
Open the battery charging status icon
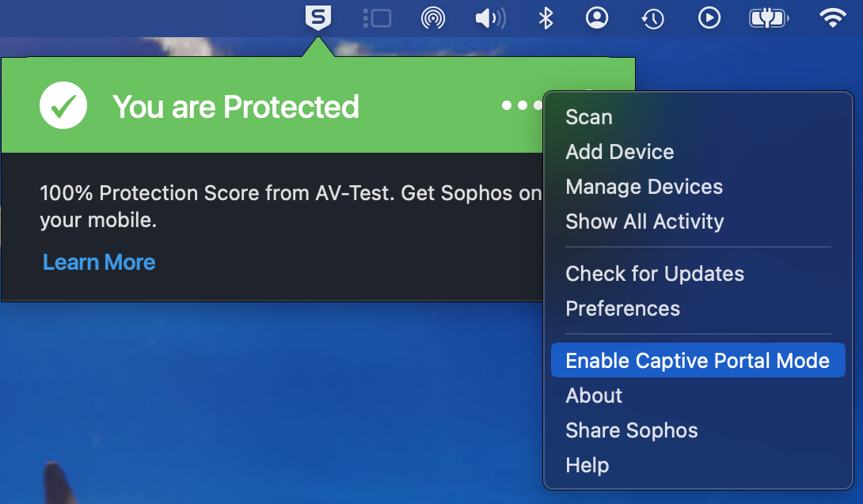(x=767, y=17)
